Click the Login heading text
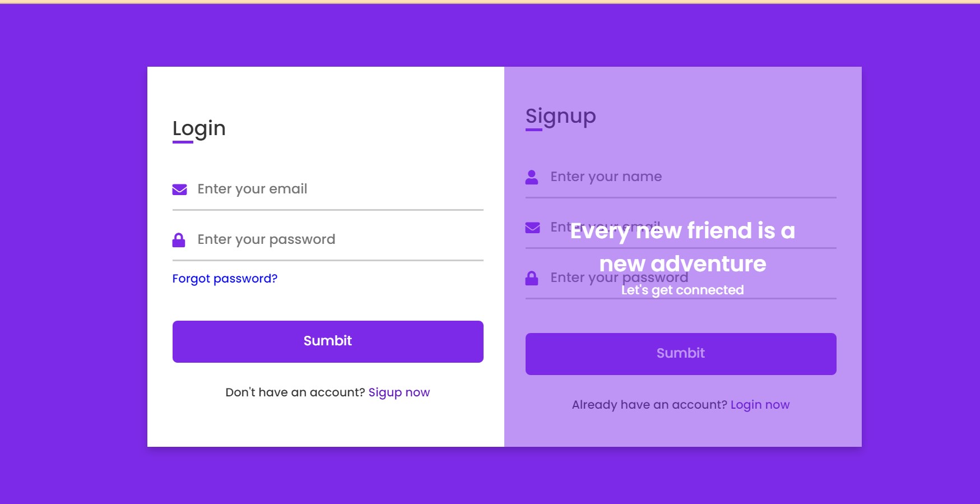Viewport: 980px width, 504px height. point(199,129)
